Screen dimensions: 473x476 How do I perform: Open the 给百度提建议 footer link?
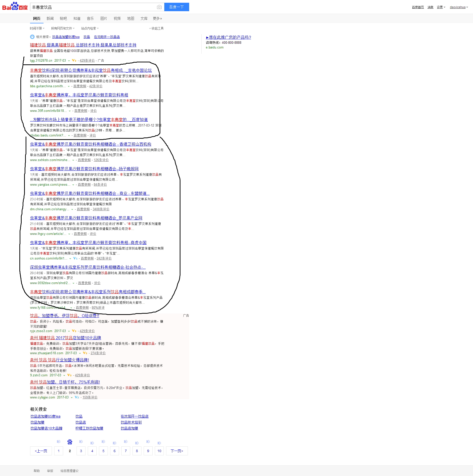click(69, 471)
